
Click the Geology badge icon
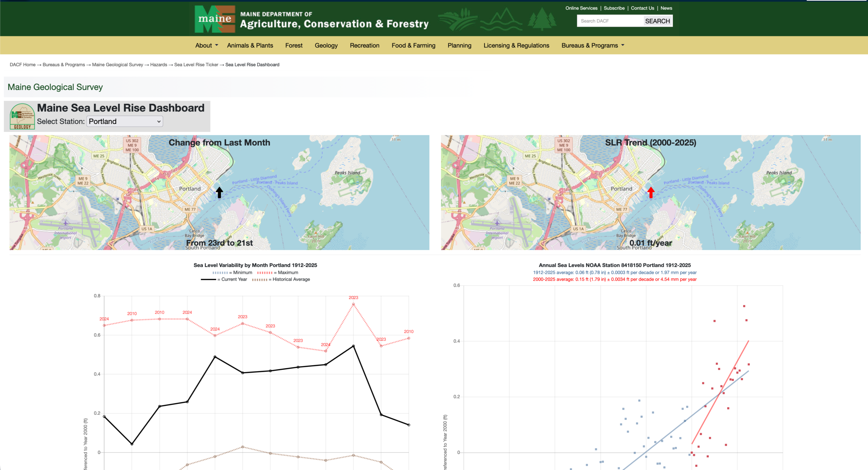[x=22, y=116]
